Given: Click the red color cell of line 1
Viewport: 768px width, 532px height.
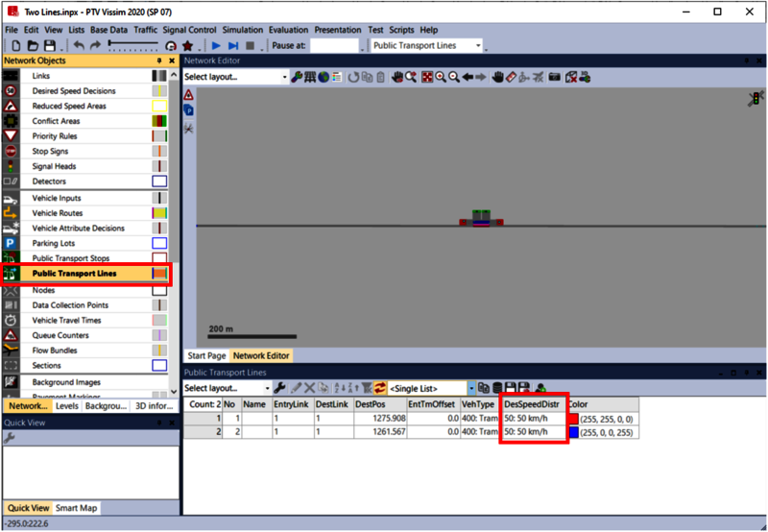Looking at the screenshot, I should (x=573, y=419).
